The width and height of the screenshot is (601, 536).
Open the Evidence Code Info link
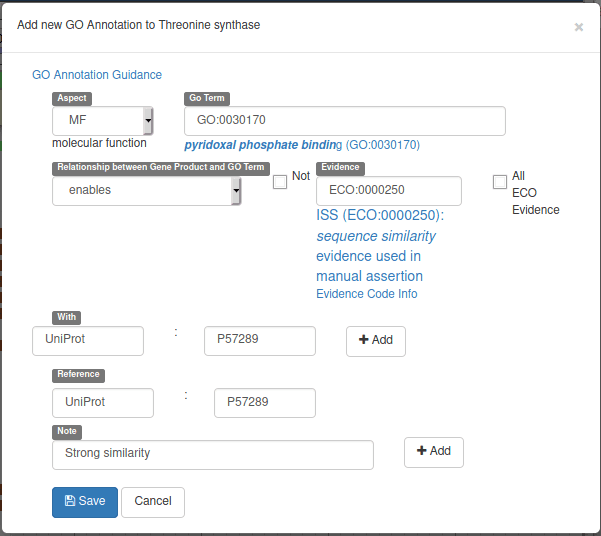point(366,294)
